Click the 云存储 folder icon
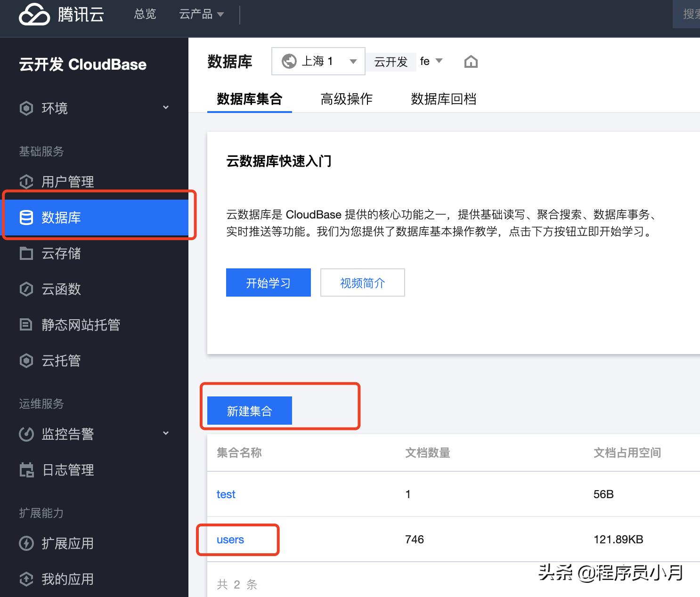This screenshot has width=700, height=597. click(26, 253)
